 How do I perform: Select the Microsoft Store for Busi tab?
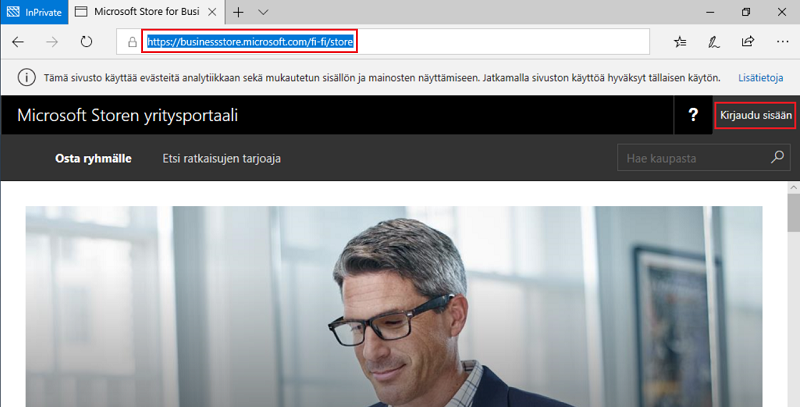146,12
